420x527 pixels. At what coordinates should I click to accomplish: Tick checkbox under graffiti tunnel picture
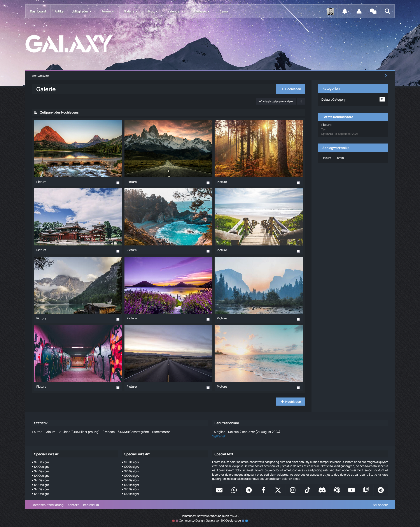click(x=118, y=388)
